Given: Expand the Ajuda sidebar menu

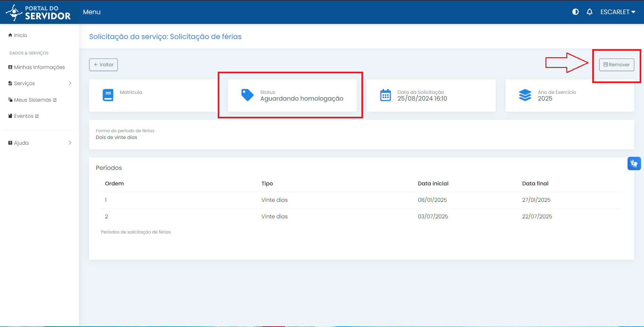Looking at the screenshot, I should 40,143.
